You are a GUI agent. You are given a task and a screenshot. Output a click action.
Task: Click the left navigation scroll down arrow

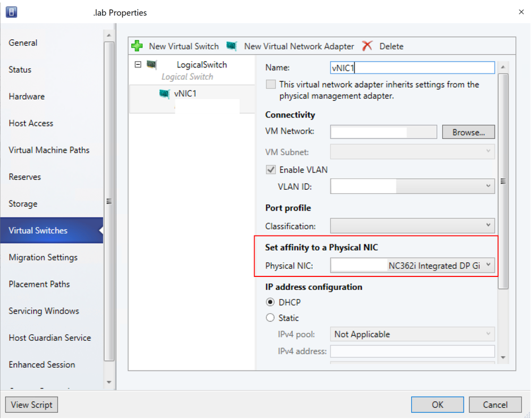(x=109, y=382)
